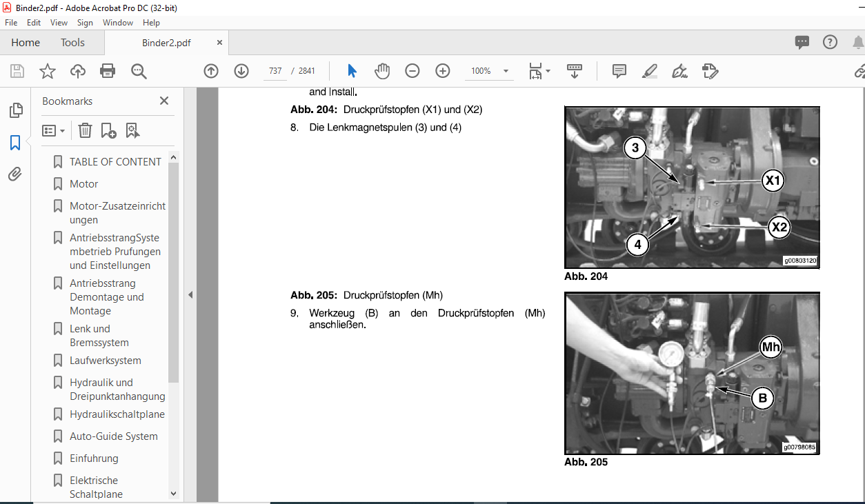Open the AntriebsstrangSystembetrieb Prufungen bookmark
The image size is (865, 504).
click(115, 252)
